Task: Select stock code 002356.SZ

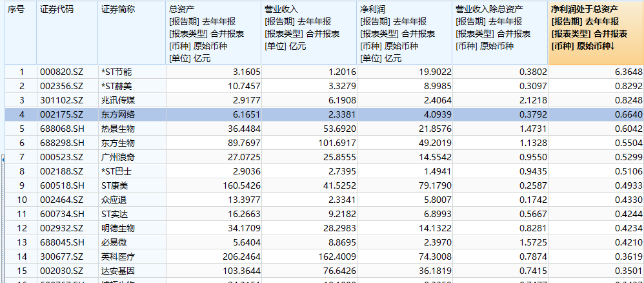Action: (x=61, y=87)
